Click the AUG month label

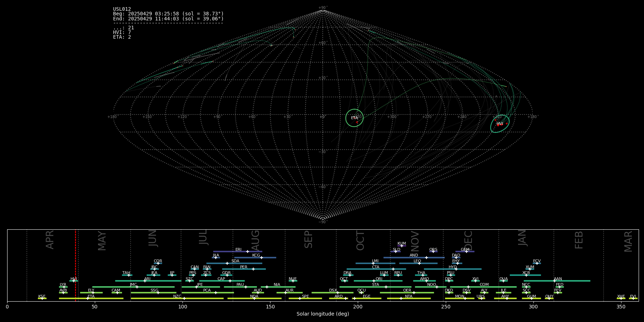255,240
